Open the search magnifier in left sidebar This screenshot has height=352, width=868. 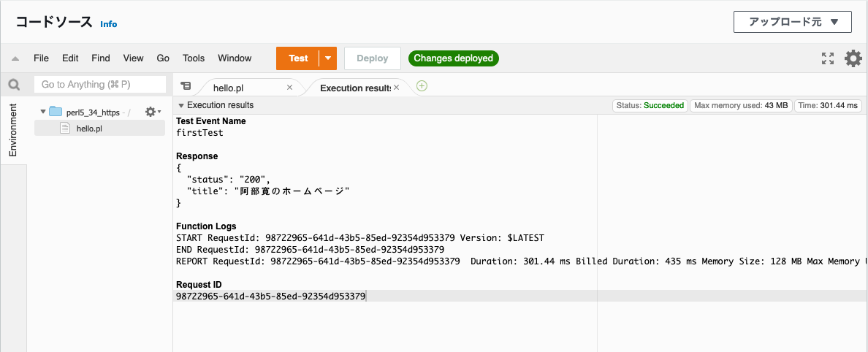[x=14, y=85]
